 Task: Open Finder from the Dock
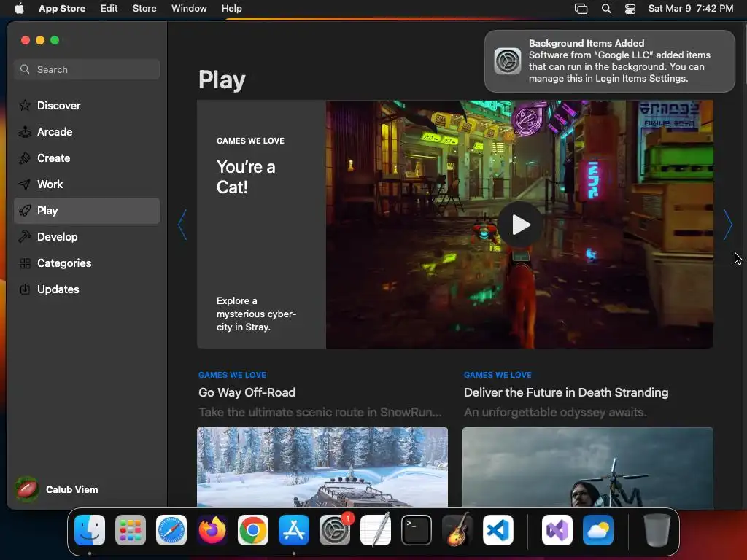(x=90, y=530)
